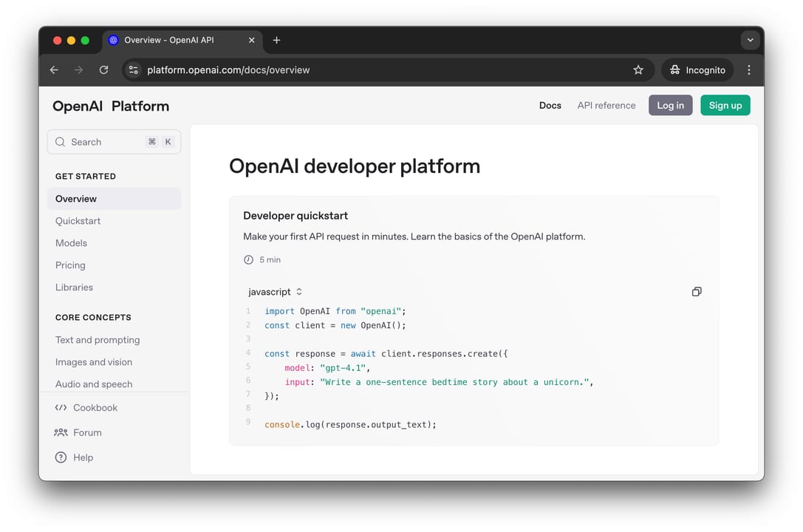The height and width of the screenshot is (532, 803).
Task: Click the Forum people icon
Action: [61, 433]
